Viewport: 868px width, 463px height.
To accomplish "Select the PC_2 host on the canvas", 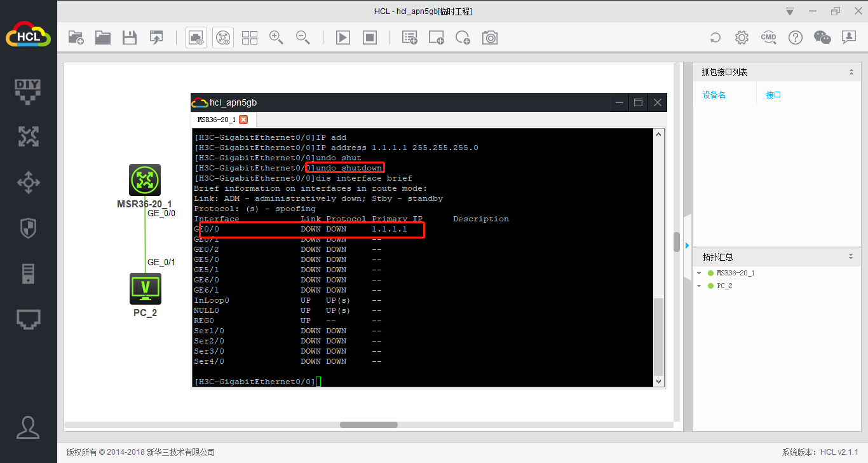I will coord(145,289).
